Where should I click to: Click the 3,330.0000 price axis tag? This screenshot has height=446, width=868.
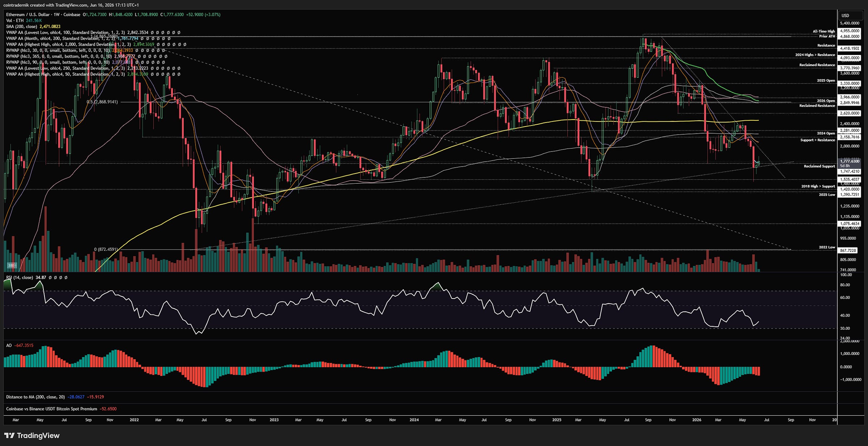pyautogui.click(x=850, y=83)
